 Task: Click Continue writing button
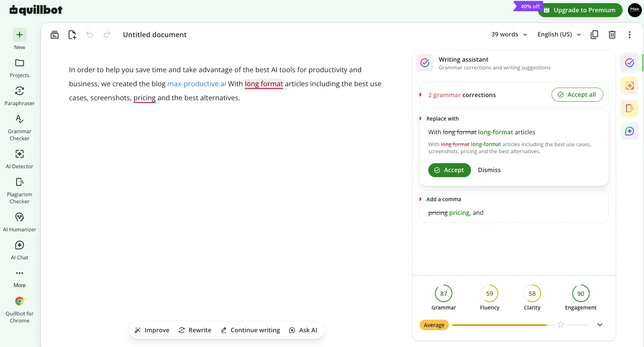[250, 330]
